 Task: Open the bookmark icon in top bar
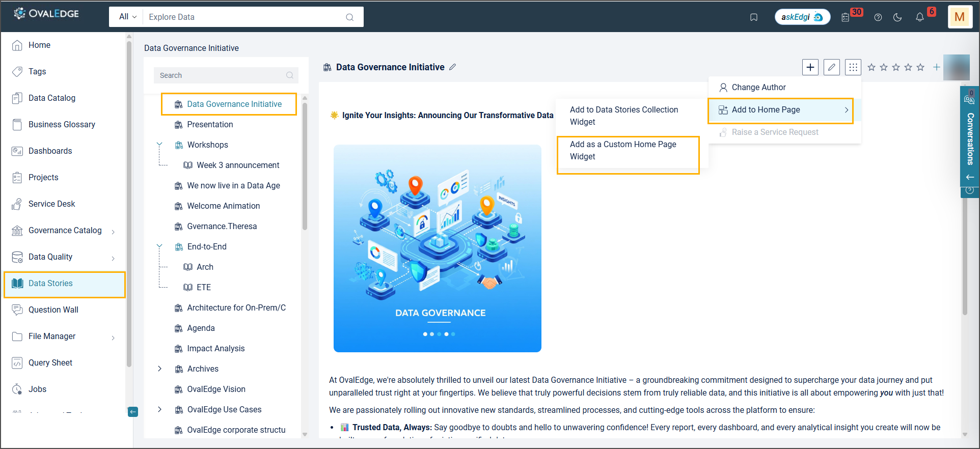[x=754, y=17]
